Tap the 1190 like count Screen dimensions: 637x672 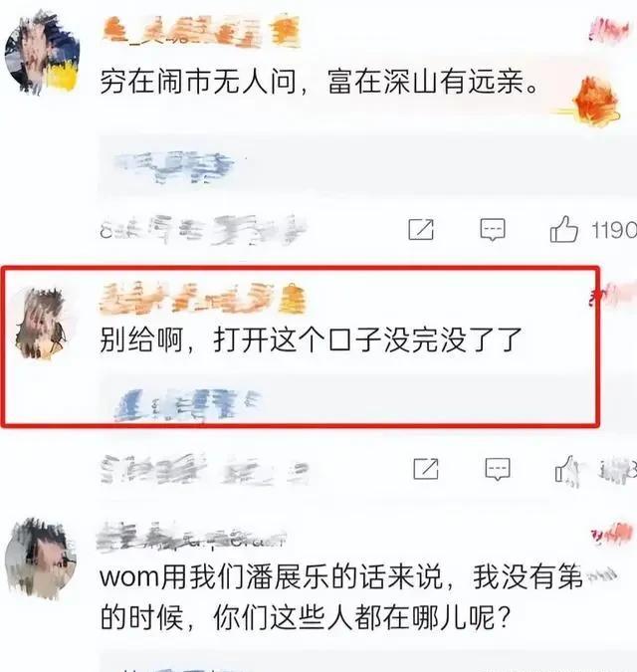614,230
